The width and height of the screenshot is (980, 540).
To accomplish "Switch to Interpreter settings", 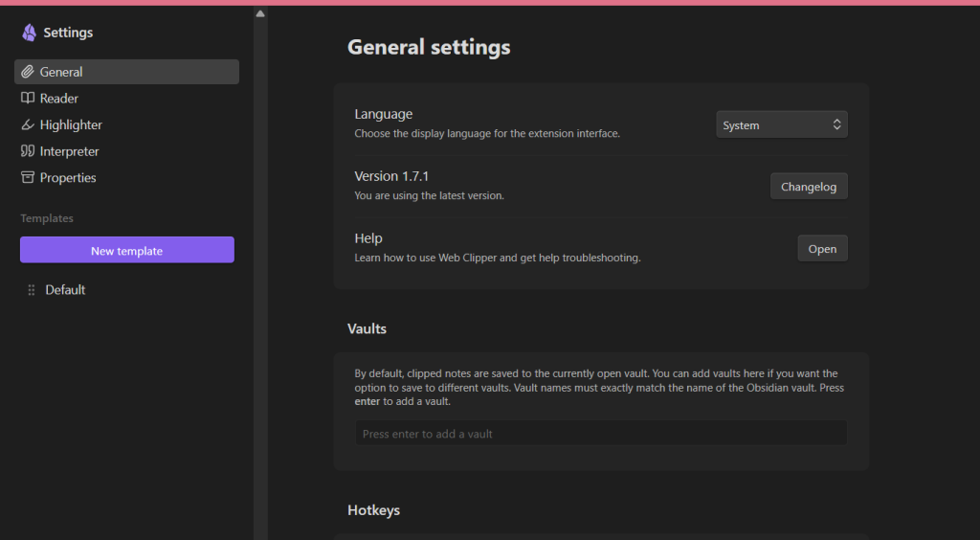I will [127, 151].
